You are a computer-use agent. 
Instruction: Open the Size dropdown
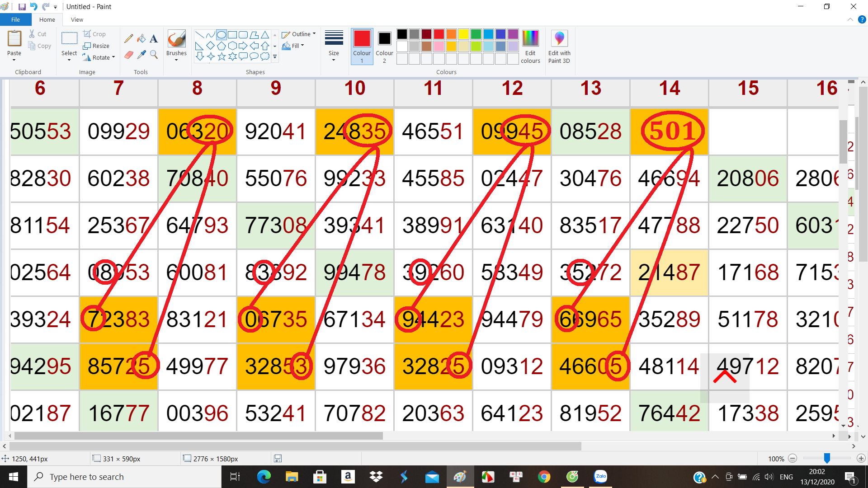tap(334, 46)
